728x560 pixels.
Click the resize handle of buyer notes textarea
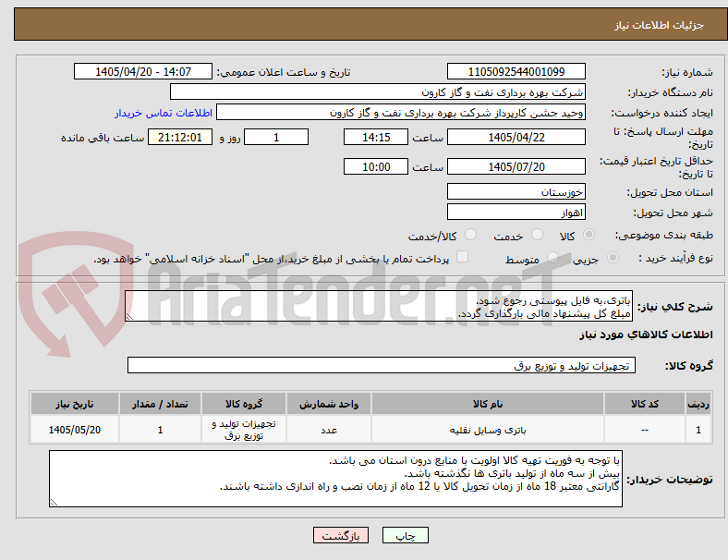point(54,503)
